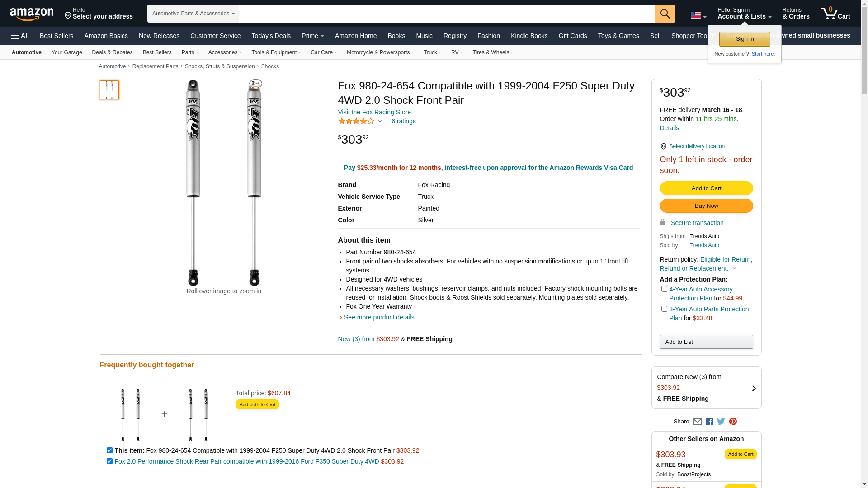The height and width of the screenshot is (488, 868).
Task: Go to Today's Deals
Action: pos(271,36)
